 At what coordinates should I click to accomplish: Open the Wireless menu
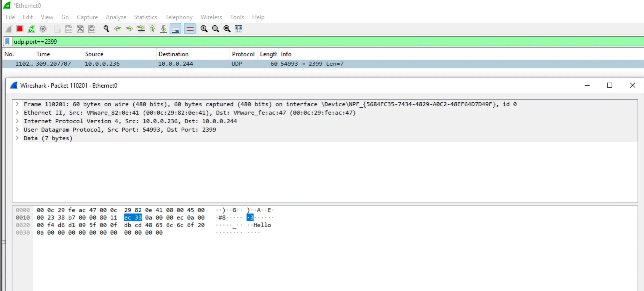pos(211,17)
